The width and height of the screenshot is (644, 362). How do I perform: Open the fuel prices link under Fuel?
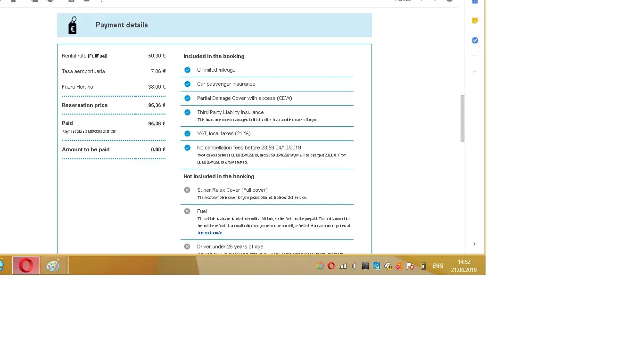[x=210, y=233]
